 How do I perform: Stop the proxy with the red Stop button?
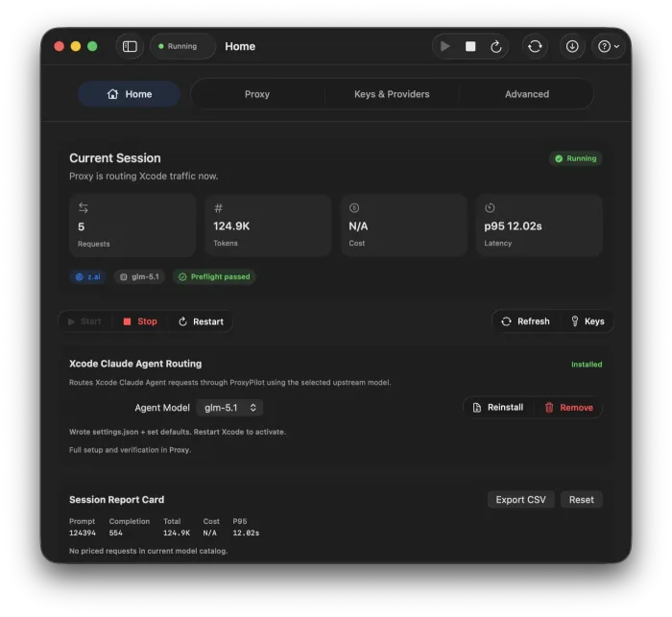coord(140,321)
